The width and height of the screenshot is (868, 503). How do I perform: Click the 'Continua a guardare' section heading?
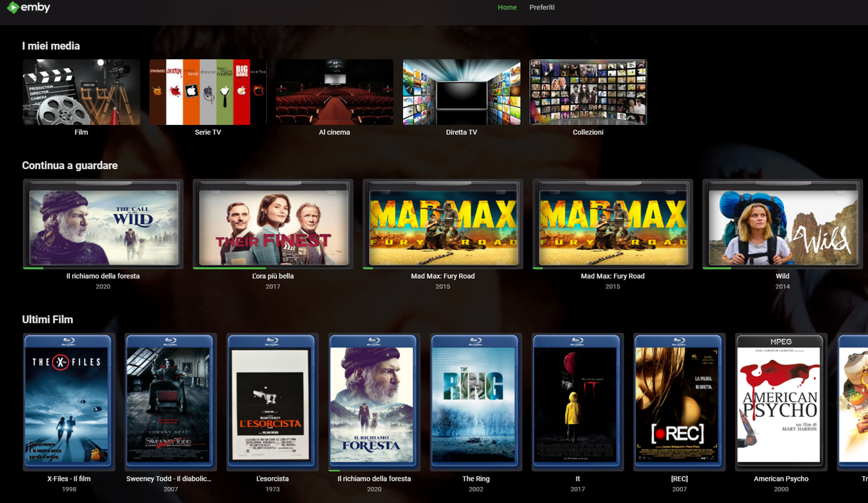point(69,165)
